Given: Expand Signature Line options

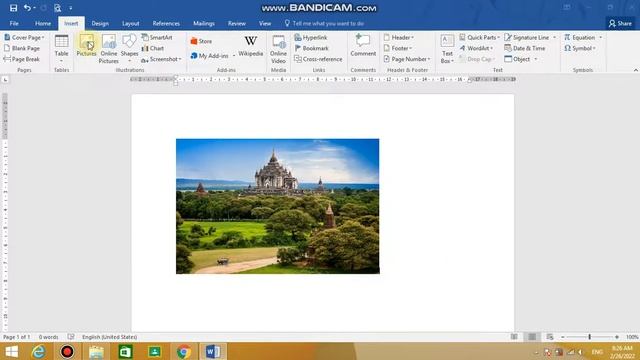Looking at the screenshot, I should point(554,38).
